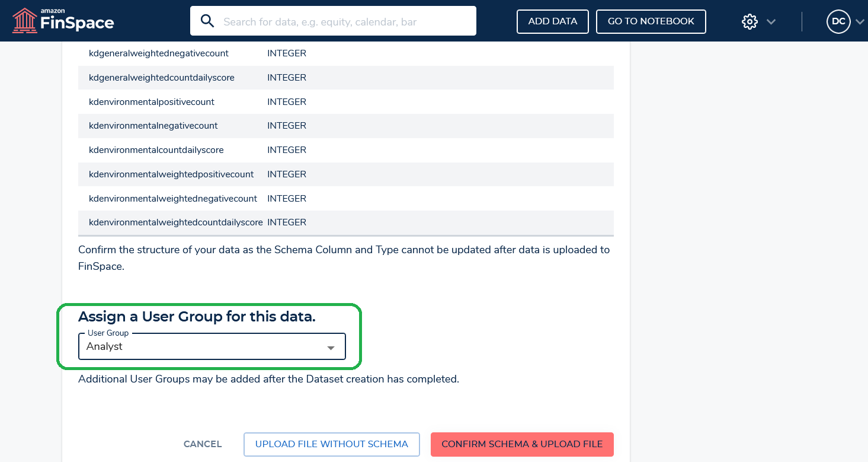This screenshot has height=462, width=868.
Task: Select the kdenvironmentalnegativecount column name
Action: coord(153,126)
